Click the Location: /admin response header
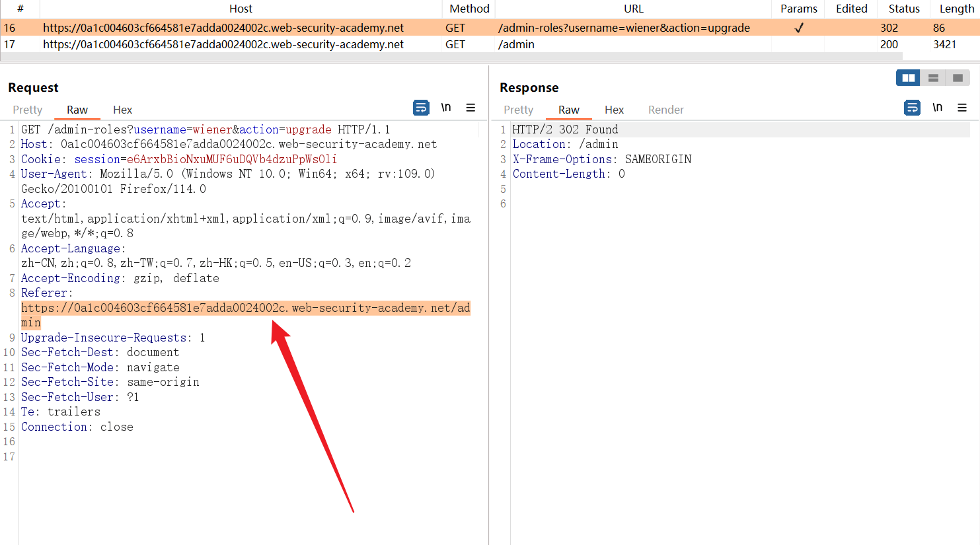Image resolution: width=980 pixels, height=545 pixels. coord(566,144)
